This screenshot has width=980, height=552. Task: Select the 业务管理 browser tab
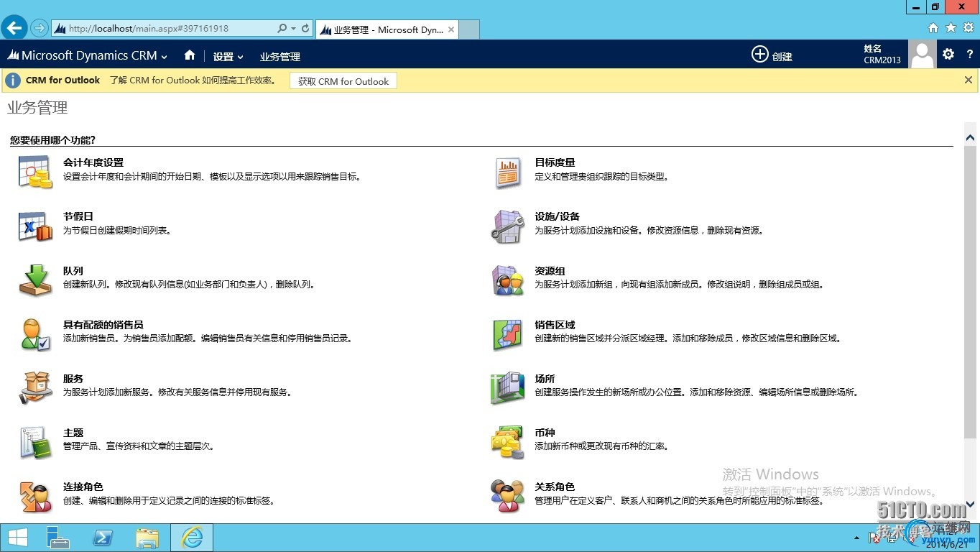click(386, 29)
